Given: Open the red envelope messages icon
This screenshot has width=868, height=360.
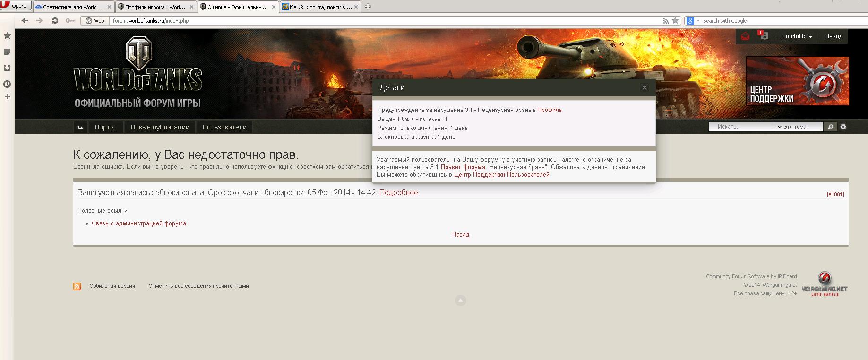Looking at the screenshot, I should 745,36.
